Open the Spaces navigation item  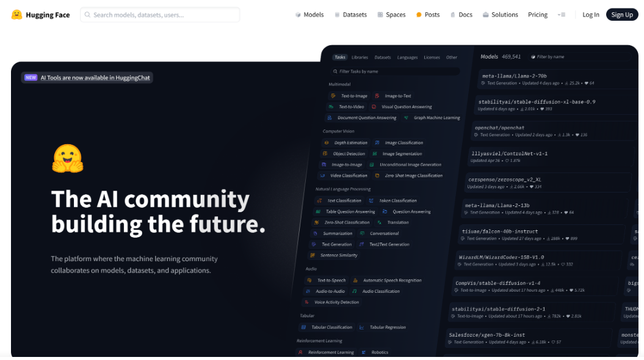(x=391, y=15)
